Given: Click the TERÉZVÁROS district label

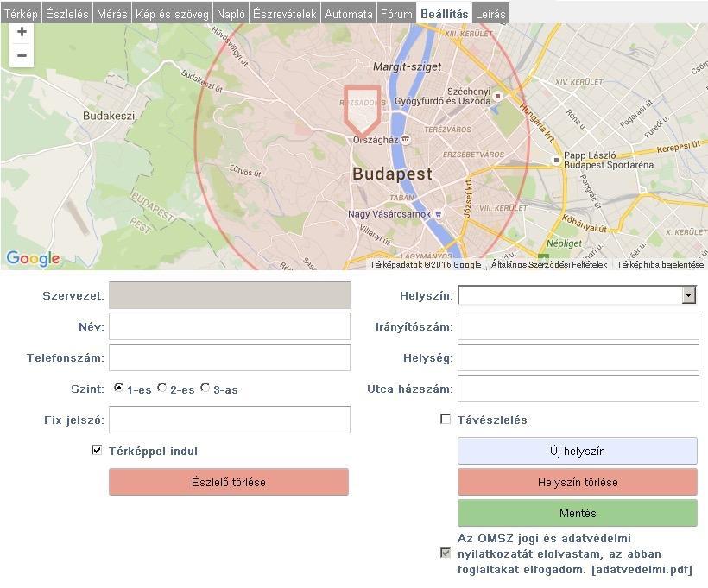Looking at the screenshot, I should (447, 130).
